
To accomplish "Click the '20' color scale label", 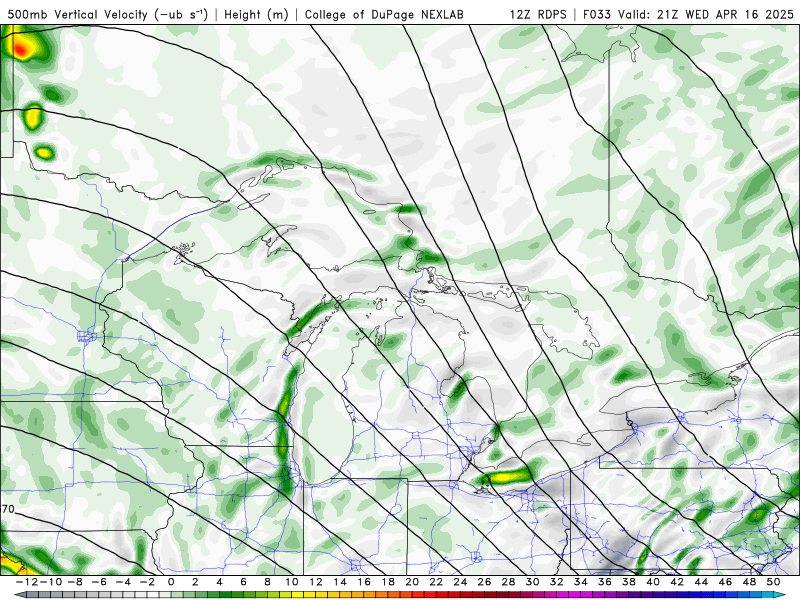I will point(412,582).
